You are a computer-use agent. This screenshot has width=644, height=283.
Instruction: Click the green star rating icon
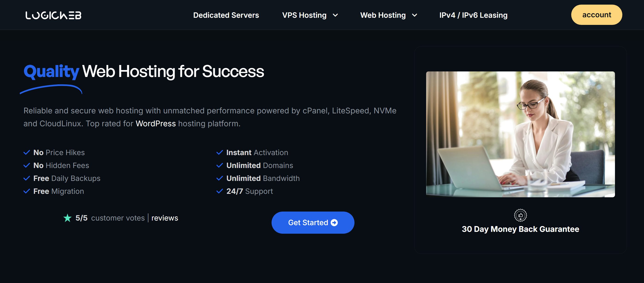pyautogui.click(x=67, y=218)
